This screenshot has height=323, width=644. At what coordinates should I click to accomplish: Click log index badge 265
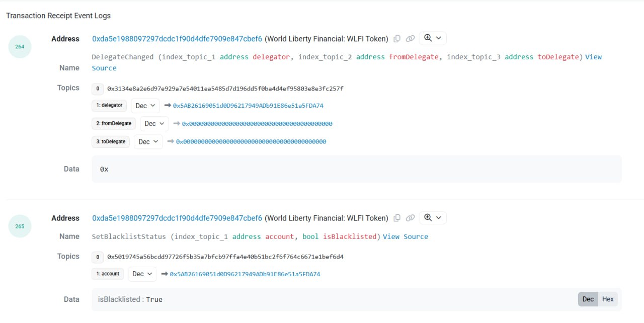(x=20, y=226)
